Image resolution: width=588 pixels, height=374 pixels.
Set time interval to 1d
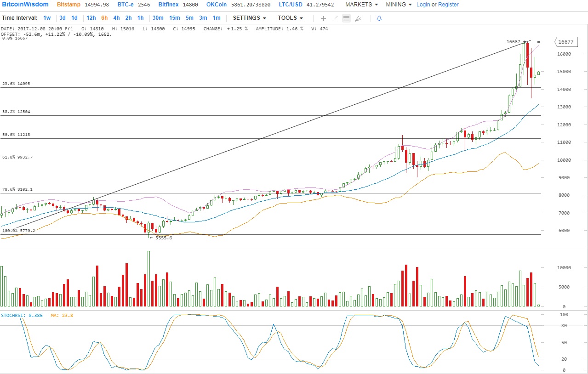coord(74,18)
